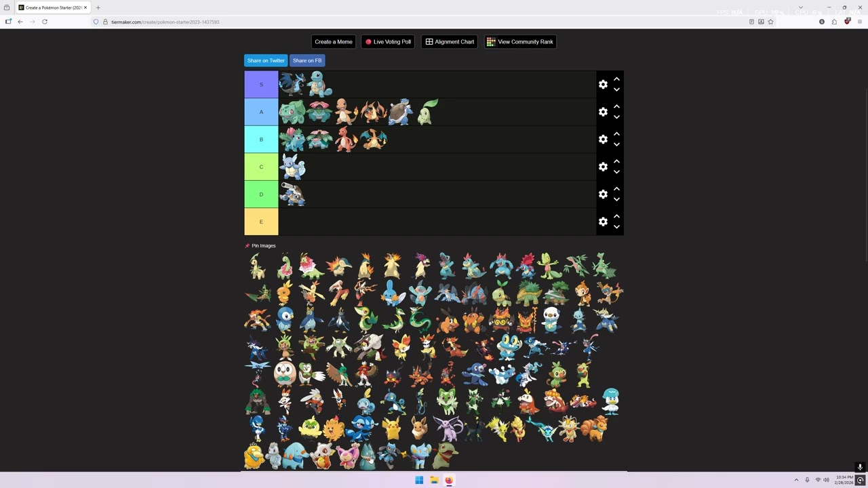Open settings gear for tier B
Screen dimensions: 868x488
(603, 140)
